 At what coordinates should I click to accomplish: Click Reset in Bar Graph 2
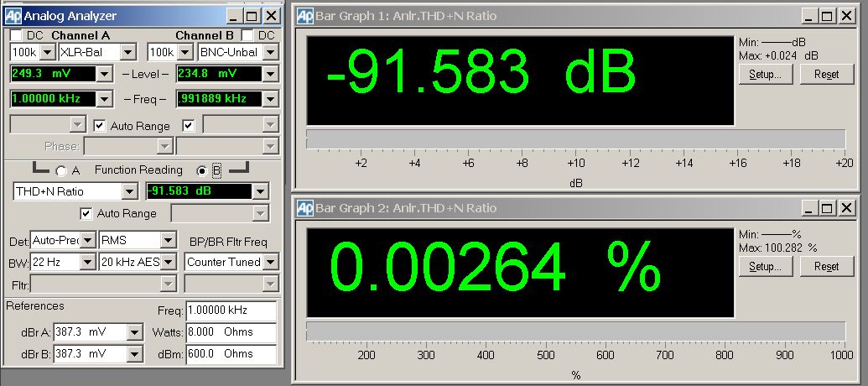coord(826,266)
